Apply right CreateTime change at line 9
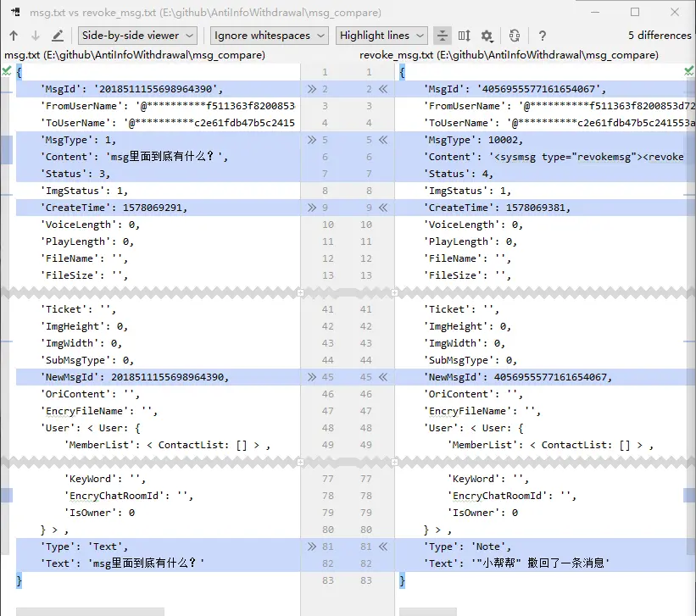696x616 pixels. click(383, 208)
